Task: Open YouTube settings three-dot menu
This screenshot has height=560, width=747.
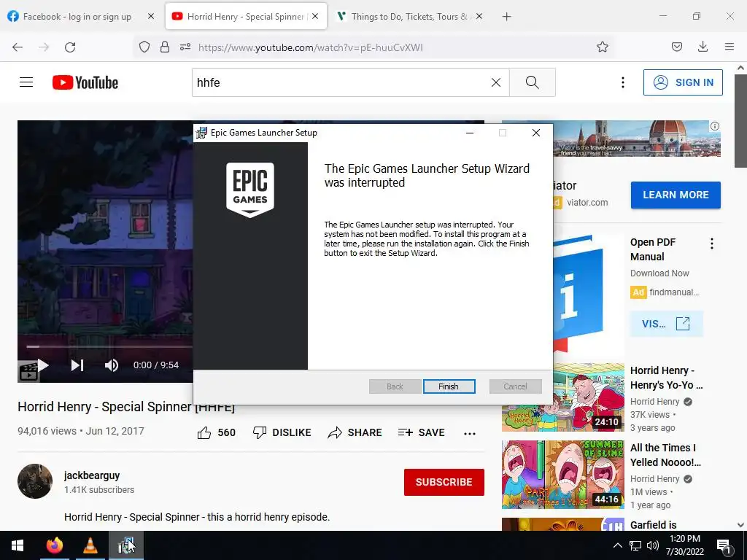Action: click(x=623, y=82)
